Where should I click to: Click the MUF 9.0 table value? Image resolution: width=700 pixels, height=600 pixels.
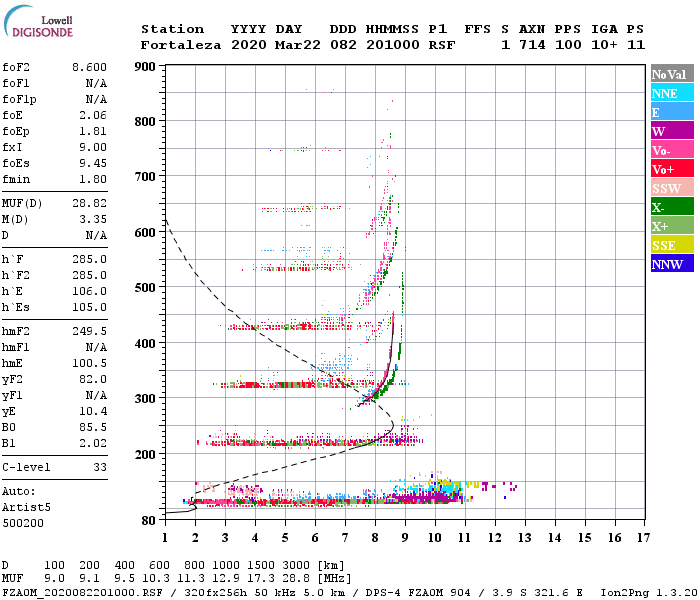[54, 578]
